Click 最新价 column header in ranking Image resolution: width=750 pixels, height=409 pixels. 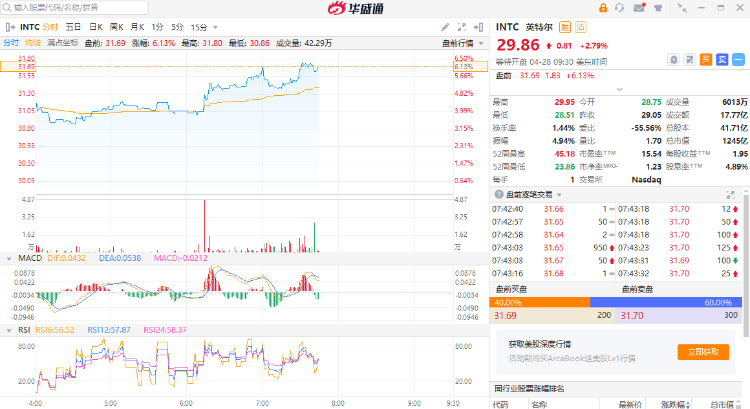[630, 405]
